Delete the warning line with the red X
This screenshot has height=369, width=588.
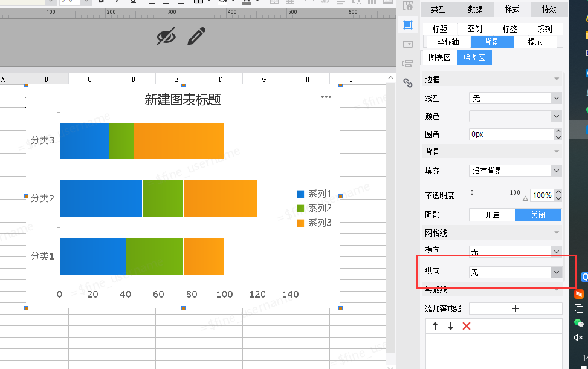pyautogui.click(x=467, y=326)
